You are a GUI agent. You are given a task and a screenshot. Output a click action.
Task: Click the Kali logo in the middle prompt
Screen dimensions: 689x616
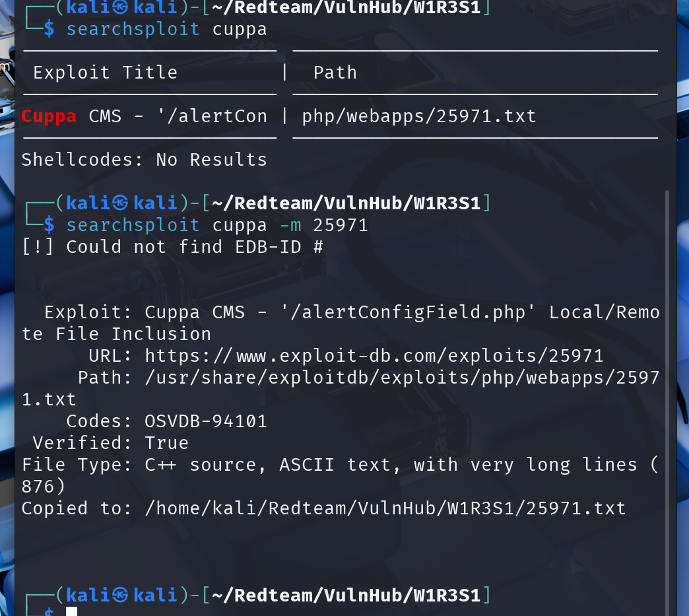point(120,203)
